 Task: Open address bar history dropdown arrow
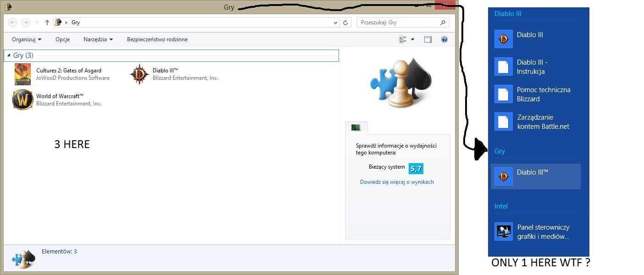click(335, 22)
